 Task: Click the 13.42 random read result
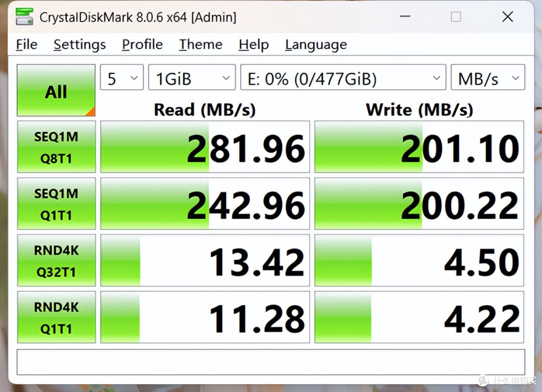pyautogui.click(x=205, y=260)
